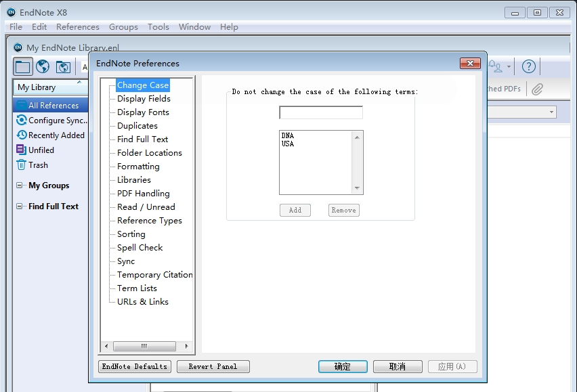Select Reference Types preference category
Image resolution: width=577 pixels, height=392 pixels.
point(150,221)
